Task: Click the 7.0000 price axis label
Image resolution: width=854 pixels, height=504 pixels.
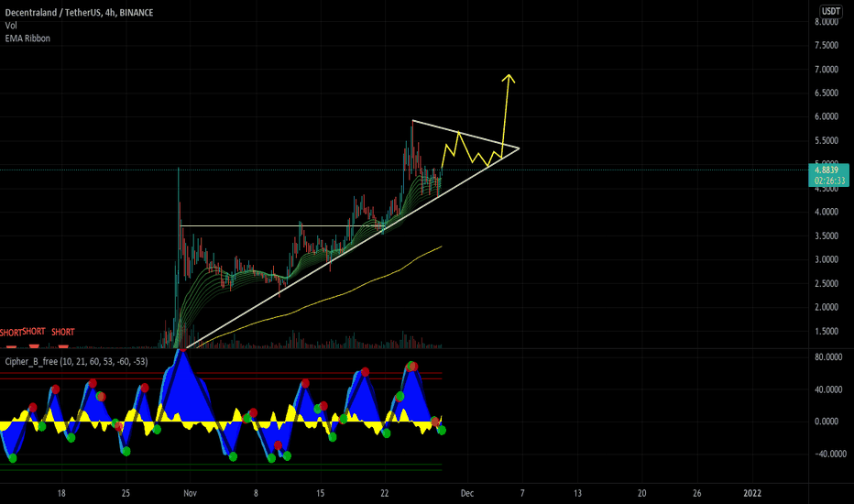Action: pyautogui.click(x=827, y=70)
